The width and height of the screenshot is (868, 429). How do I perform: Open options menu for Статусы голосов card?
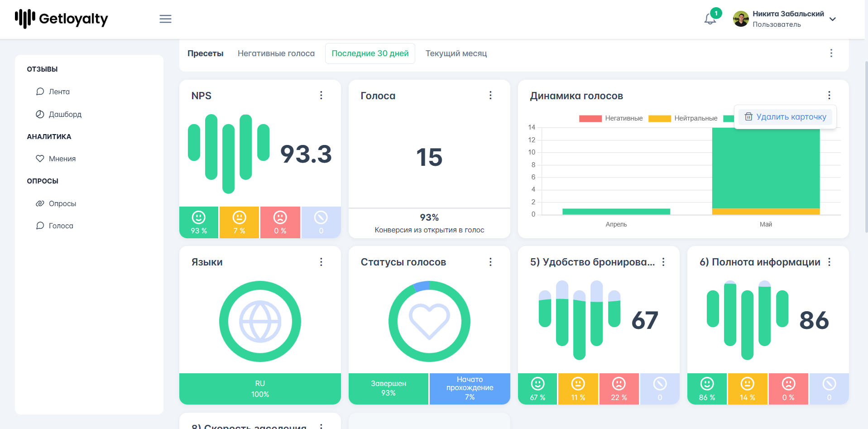pos(490,262)
